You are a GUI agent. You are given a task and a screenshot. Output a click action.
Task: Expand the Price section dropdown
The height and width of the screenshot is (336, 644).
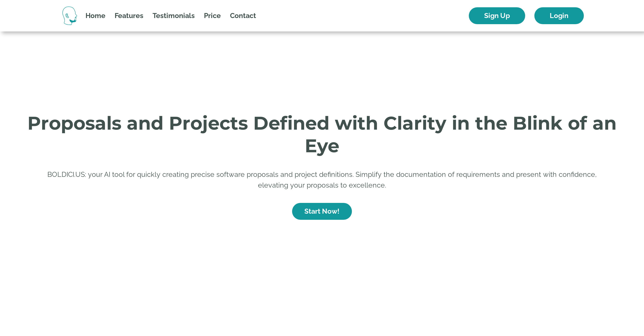tap(212, 16)
